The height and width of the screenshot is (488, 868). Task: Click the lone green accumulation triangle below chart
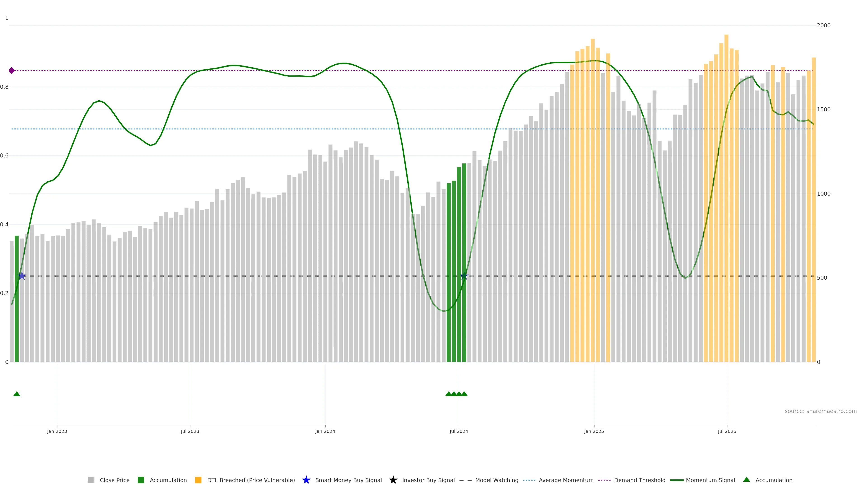[17, 394]
